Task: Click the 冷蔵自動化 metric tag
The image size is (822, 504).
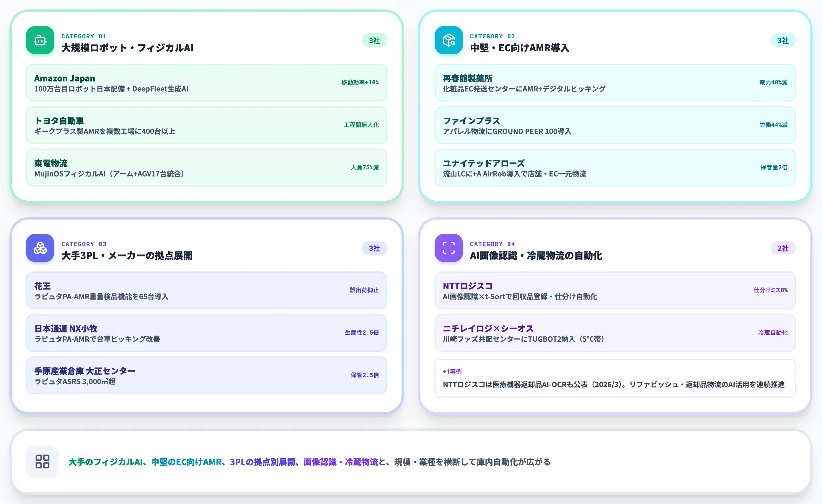Action: coord(773,332)
